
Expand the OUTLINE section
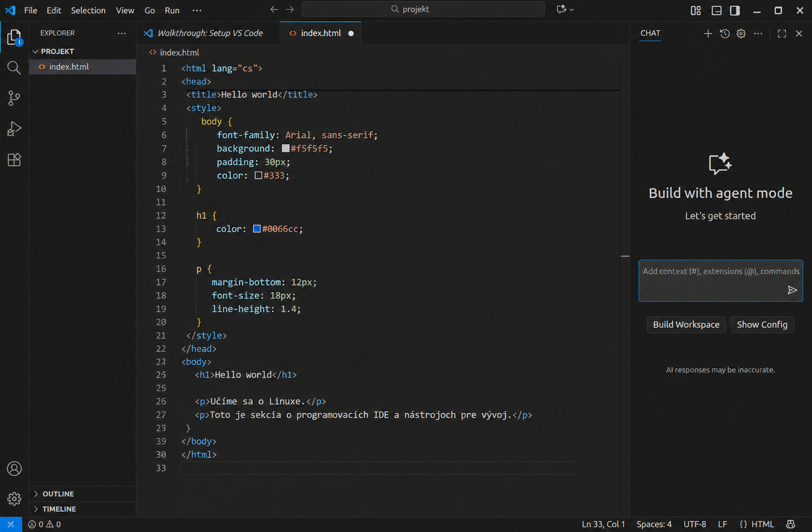tap(83, 494)
